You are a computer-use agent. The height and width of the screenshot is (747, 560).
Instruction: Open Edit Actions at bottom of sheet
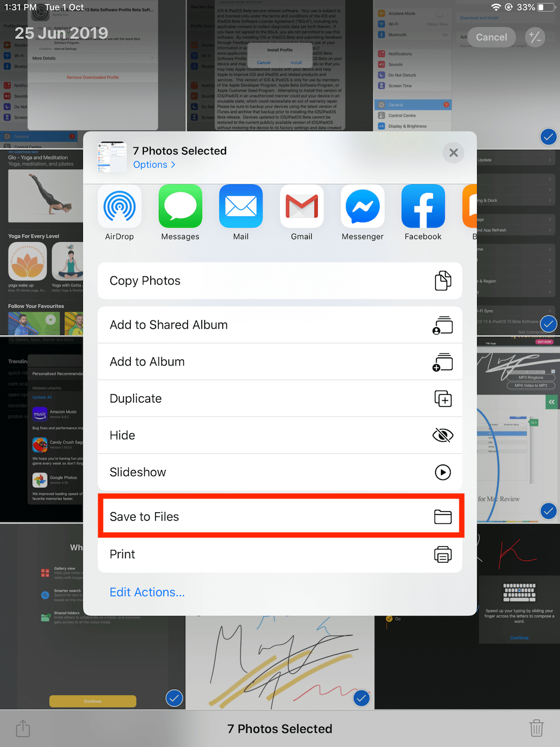pos(147,592)
